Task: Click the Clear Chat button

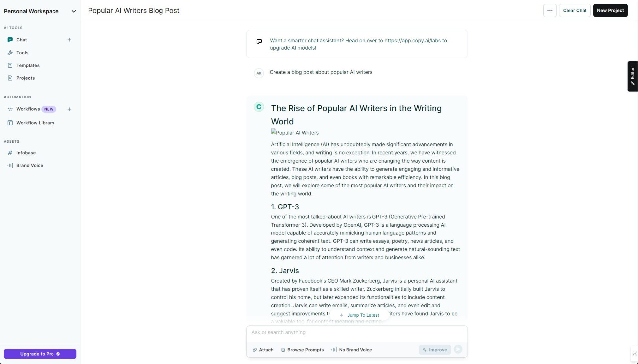Action: point(575,10)
